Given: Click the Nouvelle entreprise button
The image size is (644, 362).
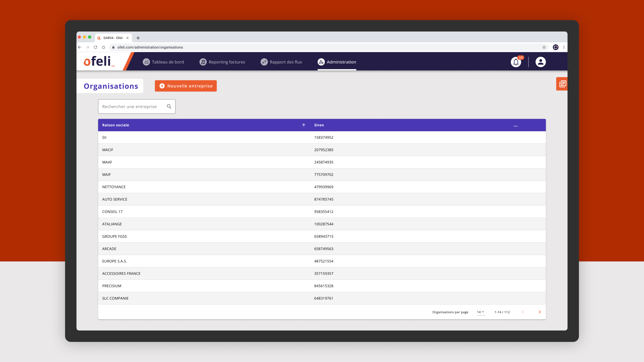Looking at the screenshot, I should tap(186, 86).
